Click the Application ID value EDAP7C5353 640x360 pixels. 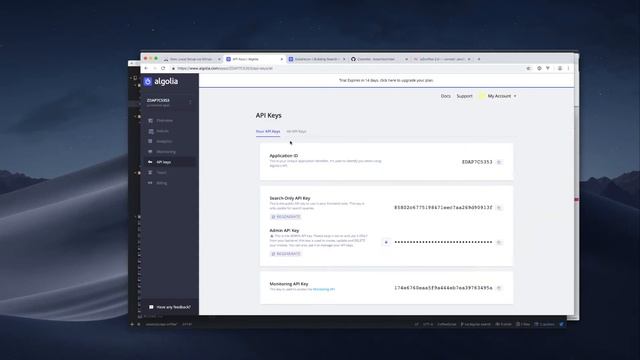click(477, 162)
